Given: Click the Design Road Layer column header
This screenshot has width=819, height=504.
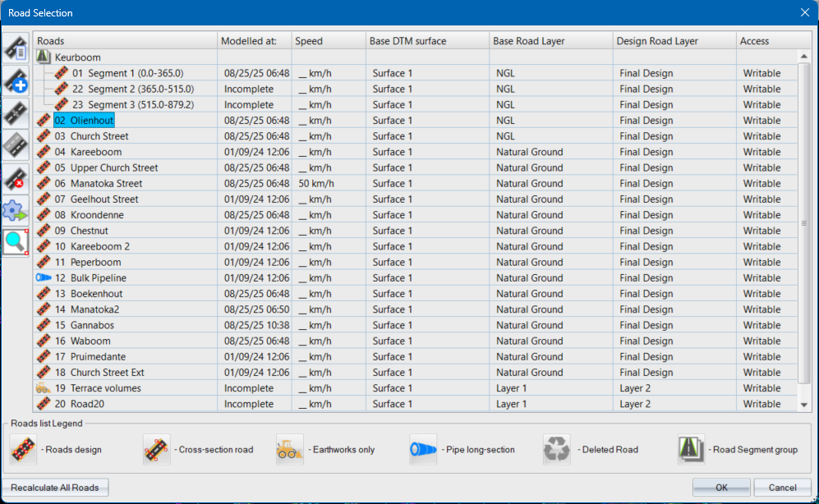Looking at the screenshot, I should point(654,41).
